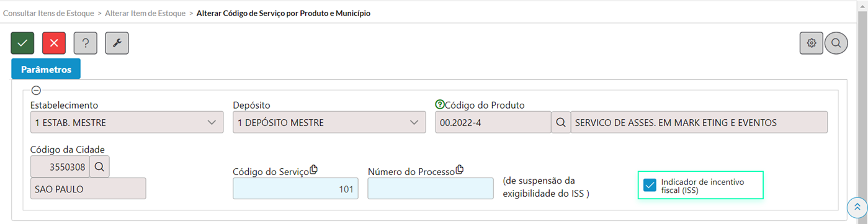
Task: Click the round magnifier search icon
Action: coord(836,43)
